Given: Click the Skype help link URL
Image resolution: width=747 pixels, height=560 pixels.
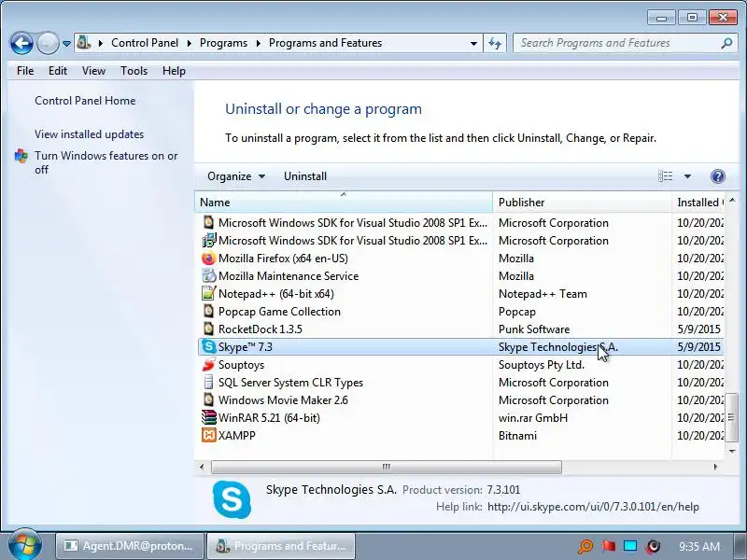Looking at the screenshot, I should [x=593, y=507].
